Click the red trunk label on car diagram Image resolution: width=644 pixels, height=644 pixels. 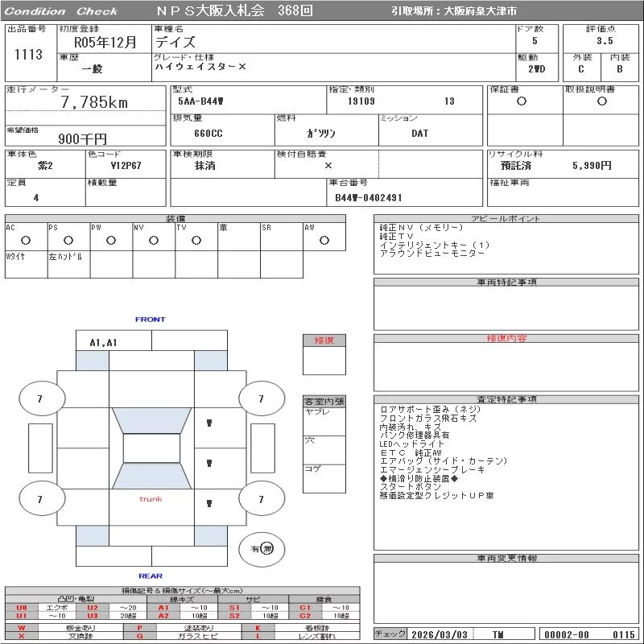click(x=151, y=499)
